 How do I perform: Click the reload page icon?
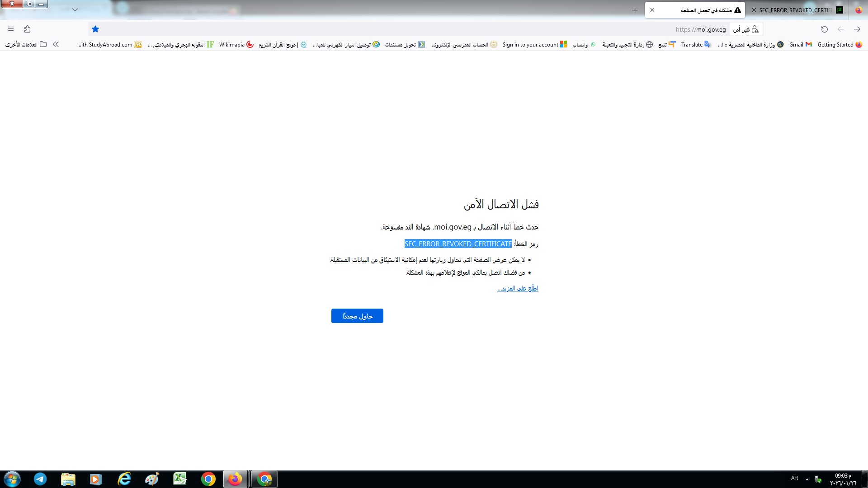[x=824, y=29]
